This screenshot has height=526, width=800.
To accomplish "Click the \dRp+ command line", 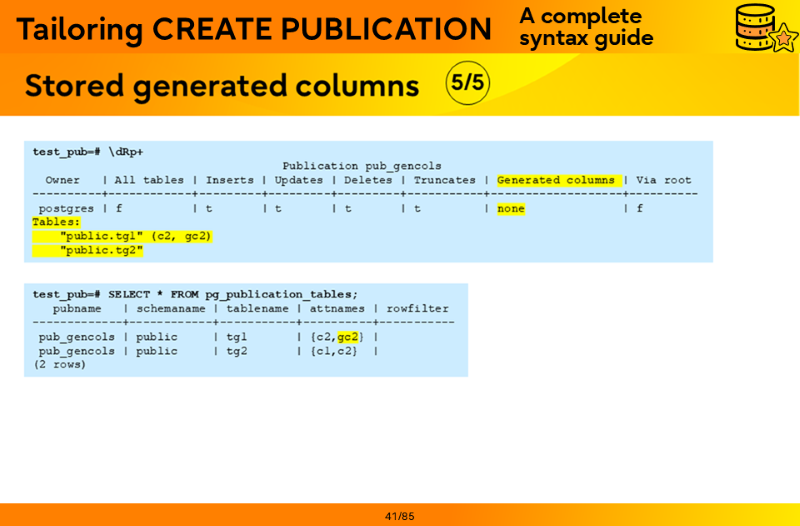I will (x=88, y=152).
